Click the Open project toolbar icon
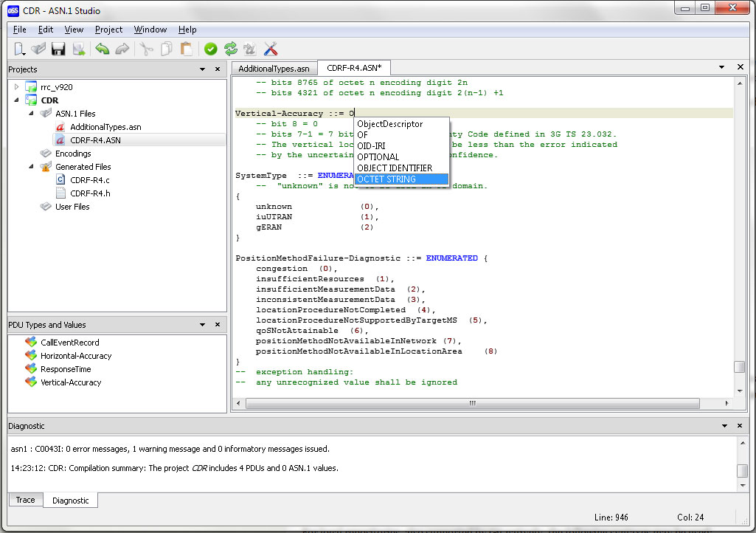The height and width of the screenshot is (533, 756). pos(38,49)
